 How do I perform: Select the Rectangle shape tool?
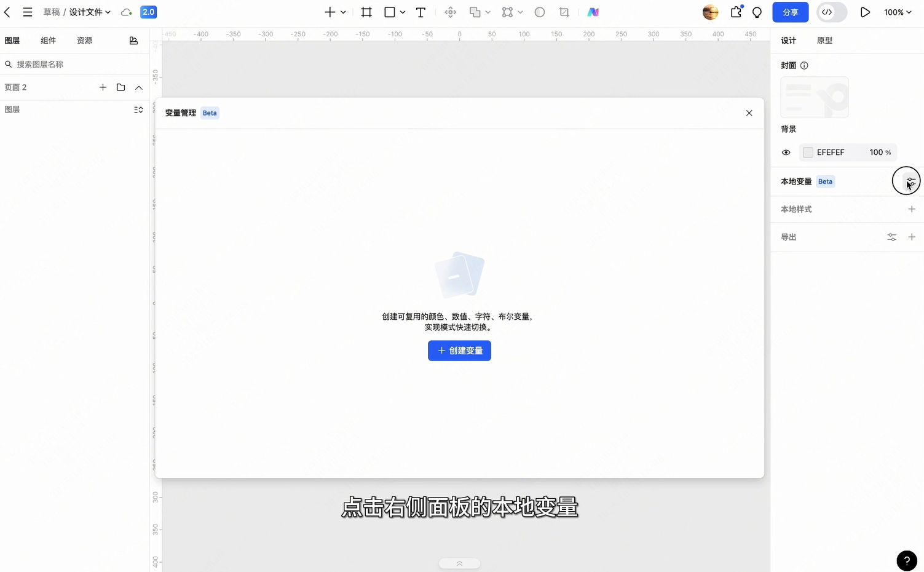pos(390,12)
